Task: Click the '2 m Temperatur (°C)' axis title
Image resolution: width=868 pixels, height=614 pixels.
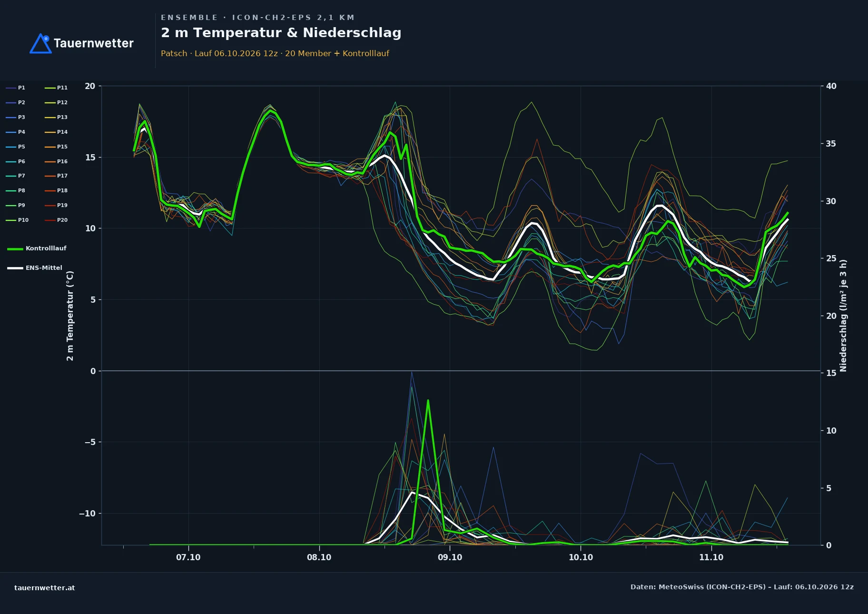Action: click(x=70, y=316)
